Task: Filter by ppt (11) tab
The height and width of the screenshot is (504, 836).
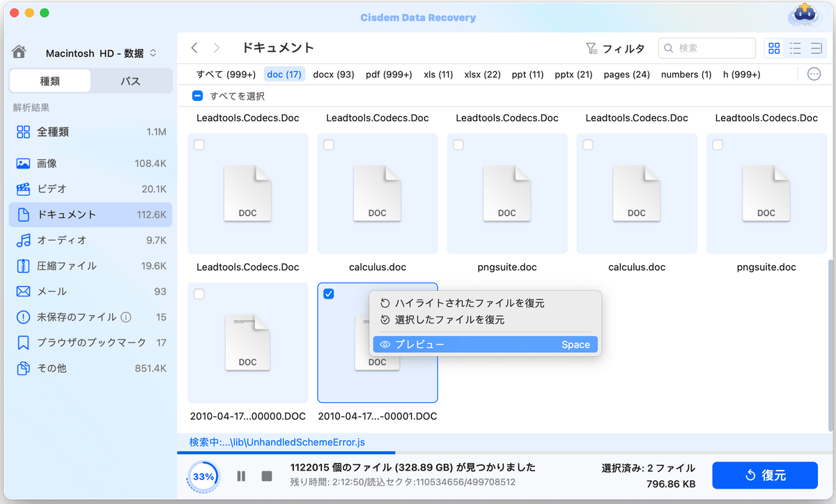Action: (527, 74)
